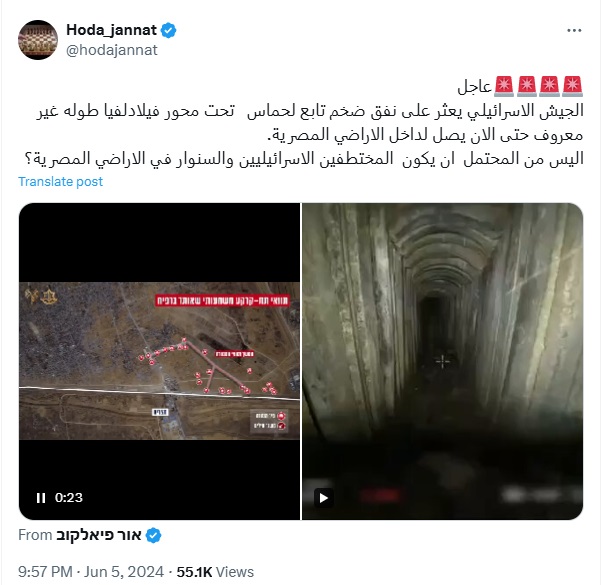Open the three-dot more options menu

click(x=574, y=30)
